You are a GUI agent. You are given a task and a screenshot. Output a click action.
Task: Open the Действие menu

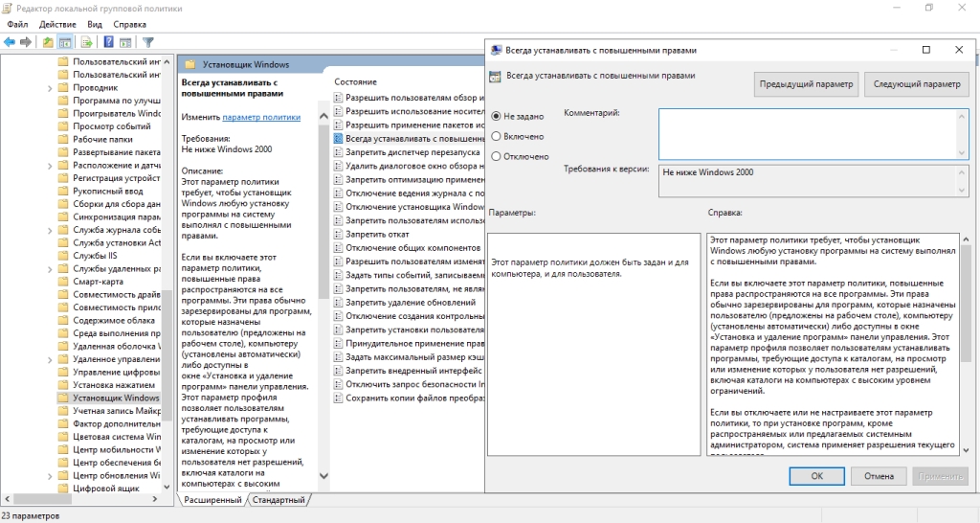click(x=57, y=24)
